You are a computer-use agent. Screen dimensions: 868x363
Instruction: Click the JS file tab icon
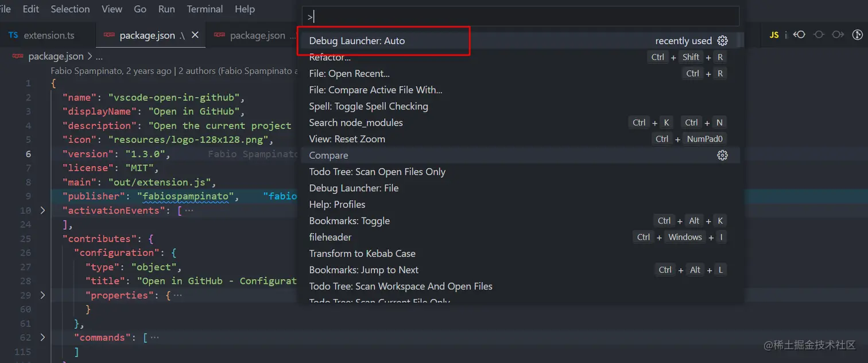(774, 35)
